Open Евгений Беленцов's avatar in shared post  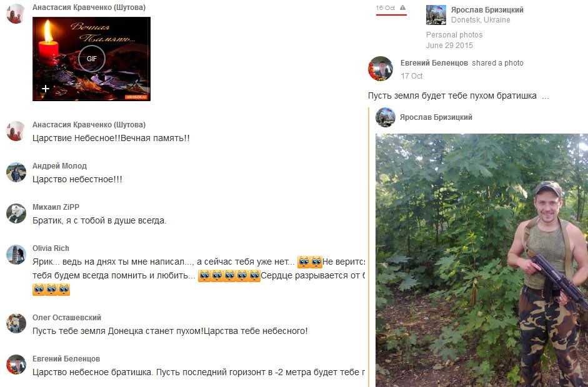click(381, 69)
